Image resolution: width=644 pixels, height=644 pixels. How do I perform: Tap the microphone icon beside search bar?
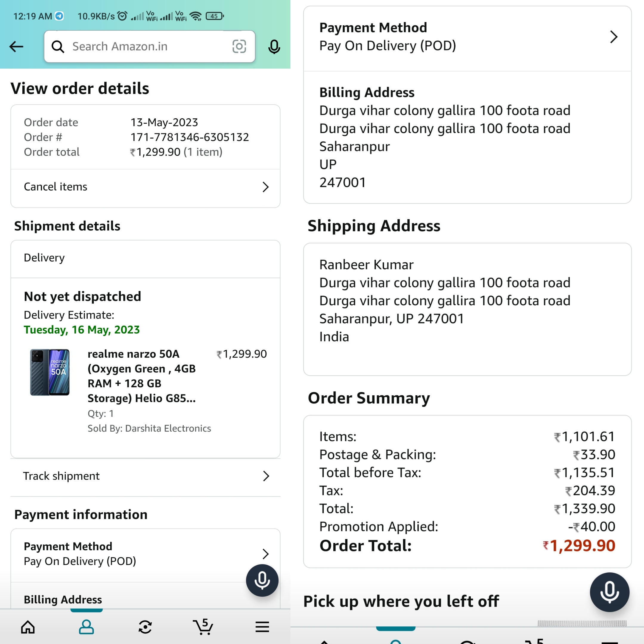[274, 47]
